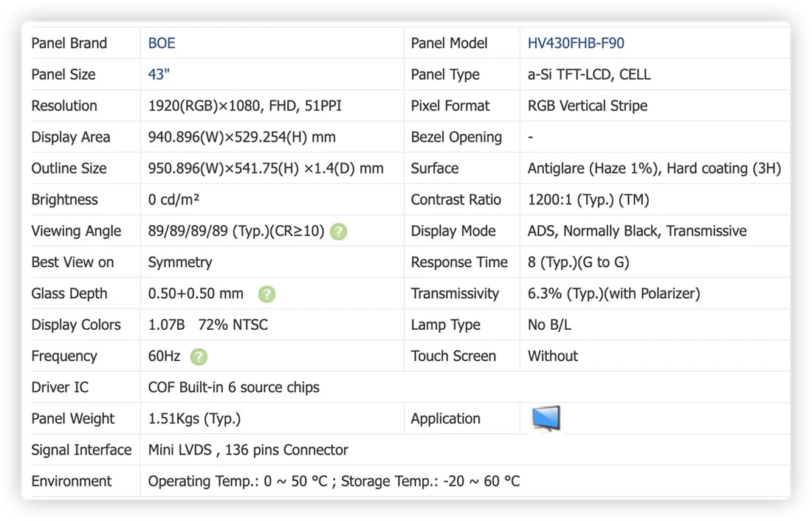Select 6.3% (Typ.)(with Polarizer) value

pyautogui.click(x=613, y=293)
